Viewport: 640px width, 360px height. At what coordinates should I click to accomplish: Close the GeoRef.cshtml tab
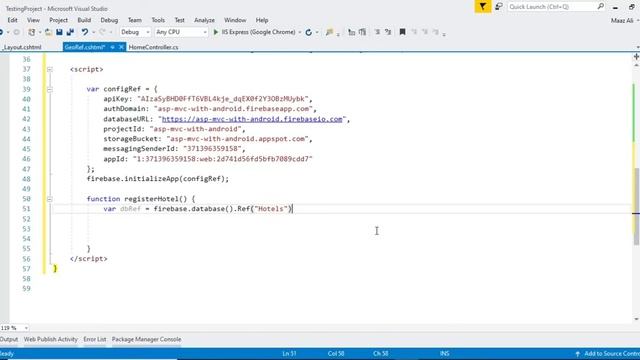point(121,47)
